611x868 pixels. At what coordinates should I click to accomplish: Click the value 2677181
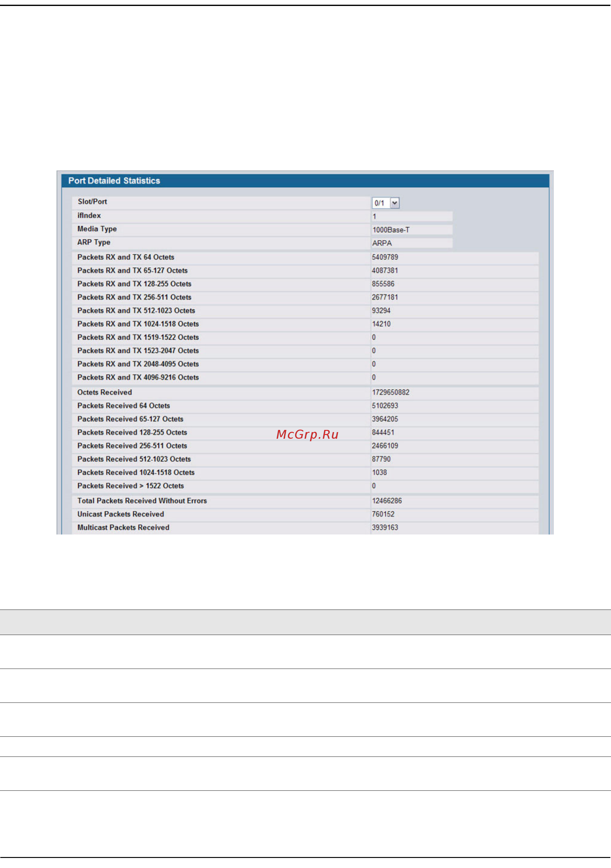[x=385, y=297]
